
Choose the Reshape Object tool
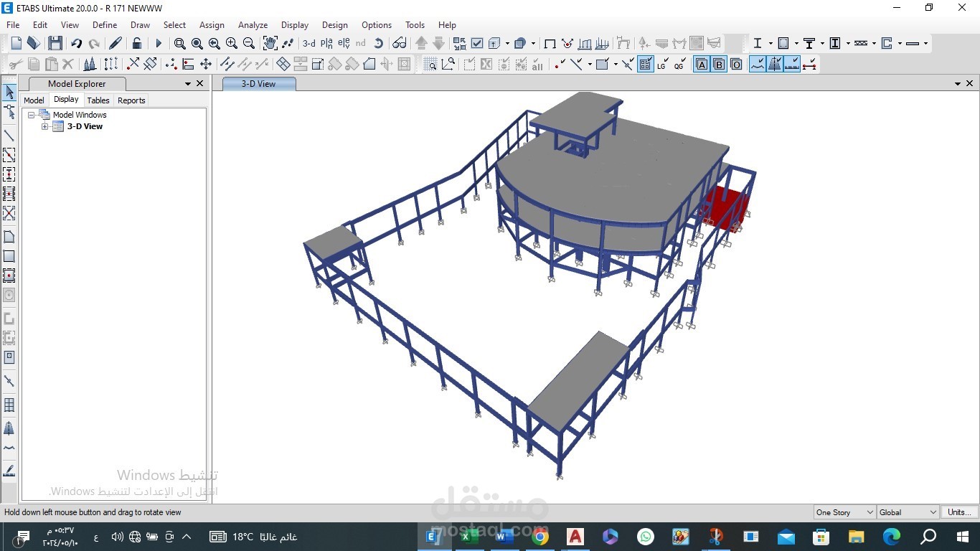click(9, 112)
